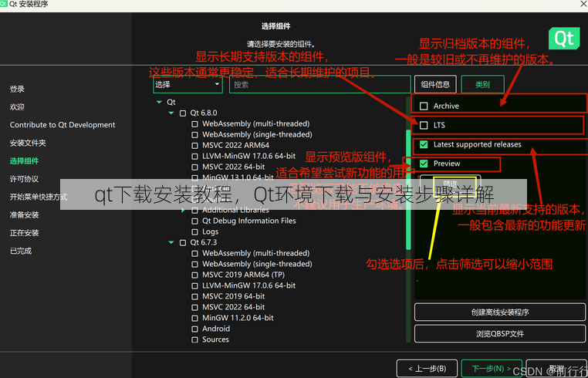Viewport: 588px width, 378px height.
Task: Click the Qt logo icon
Action: (x=564, y=39)
